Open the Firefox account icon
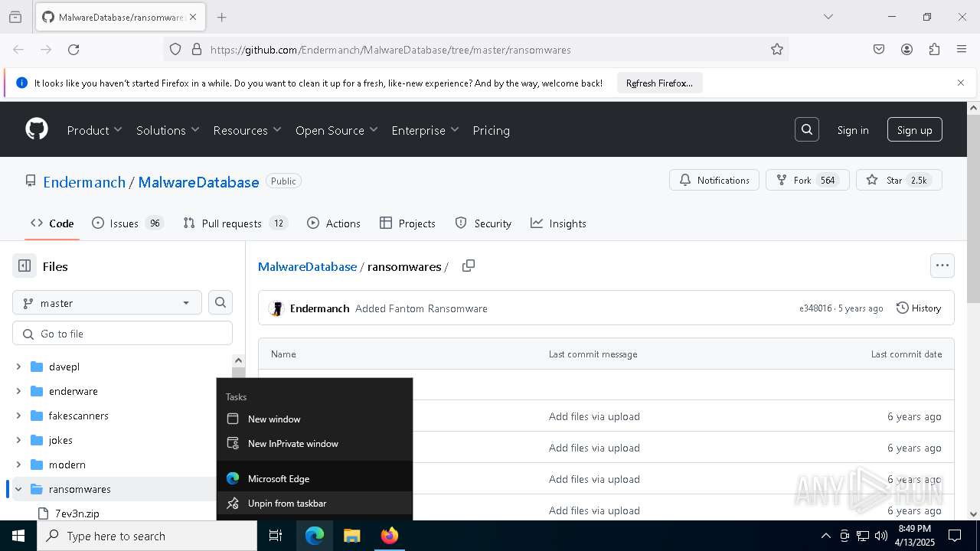 906,49
